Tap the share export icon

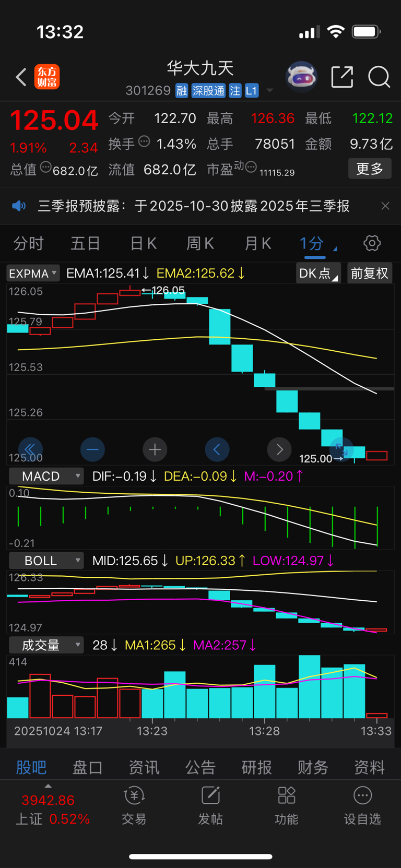[343, 77]
